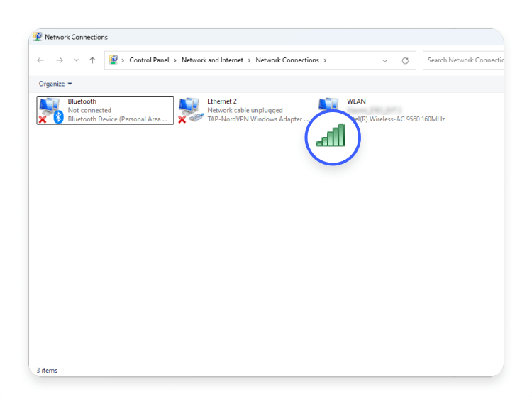Expand chevron after Network and Internet breadcrumb
Screen dimensions: 532x406
[250, 60]
